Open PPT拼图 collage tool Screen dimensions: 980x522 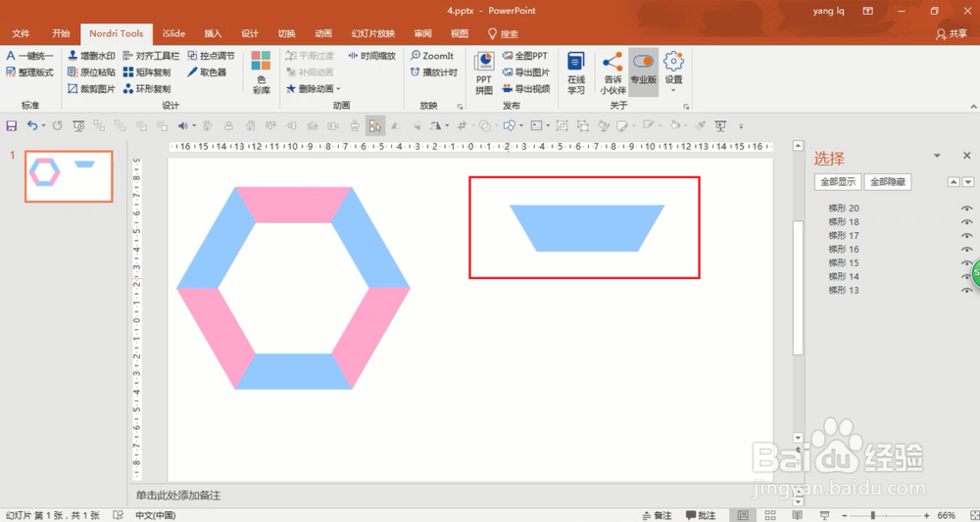click(484, 72)
